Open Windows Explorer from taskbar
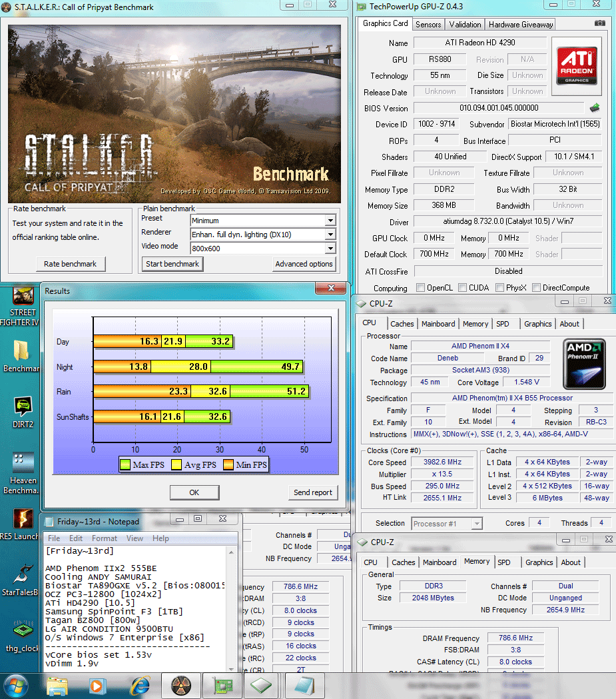 point(57,686)
